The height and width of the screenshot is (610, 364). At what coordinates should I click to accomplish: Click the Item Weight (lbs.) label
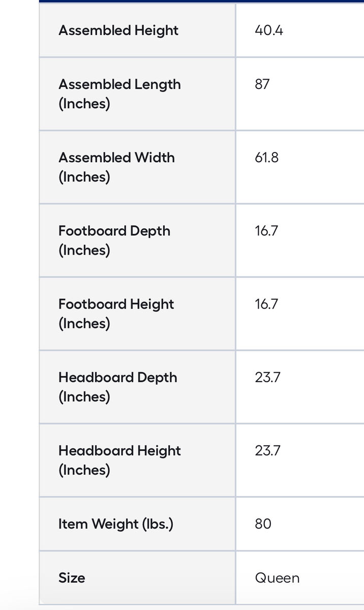coord(116,524)
